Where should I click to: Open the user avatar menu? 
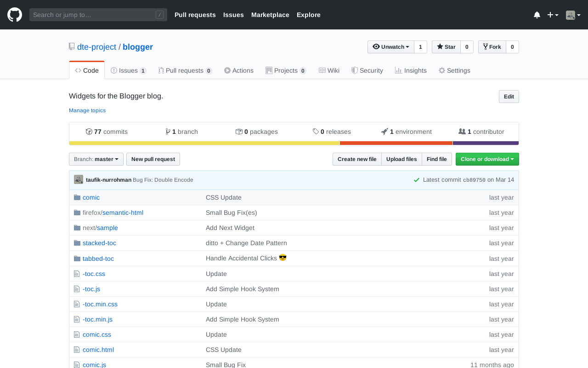click(x=573, y=15)
